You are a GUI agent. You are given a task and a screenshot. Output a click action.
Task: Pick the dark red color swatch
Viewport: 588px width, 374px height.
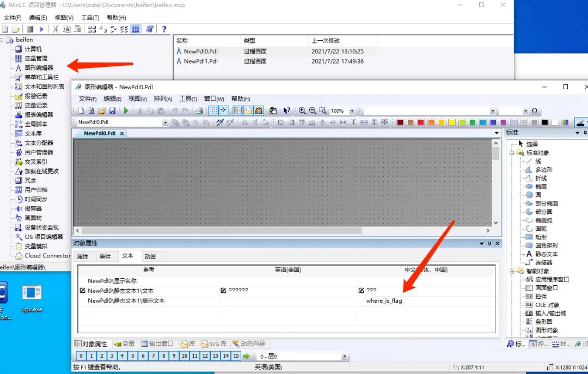(x=400, y=122)
